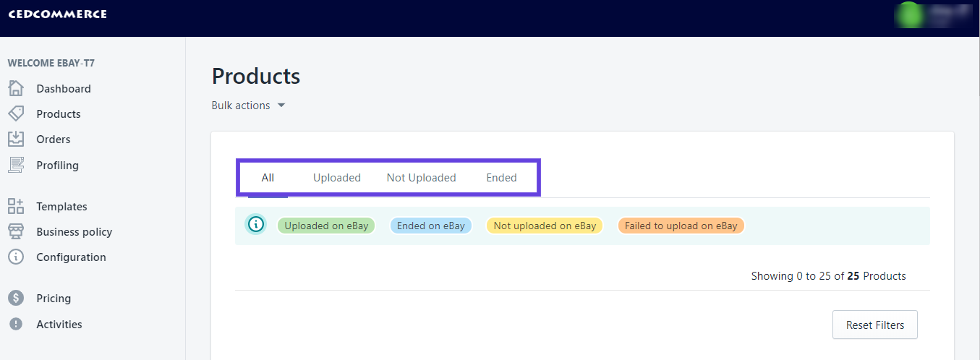This screenshot has height=360, width=980.
Task: Click the Configuration info icon
Action: pyautogui.click(x=16, y=257)
